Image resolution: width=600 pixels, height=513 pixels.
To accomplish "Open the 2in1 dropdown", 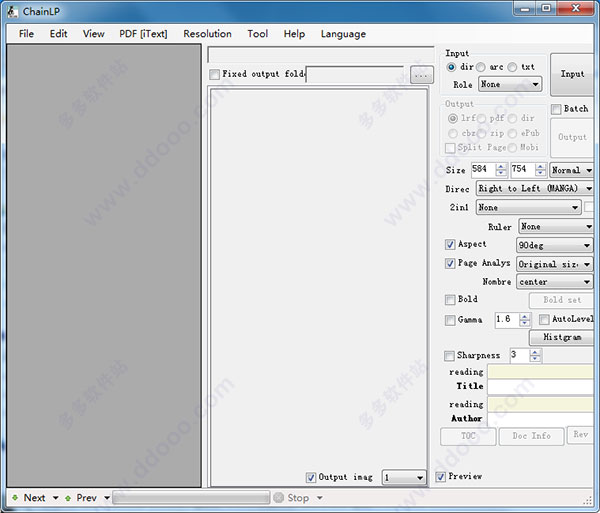I will [x=528, y=207].
